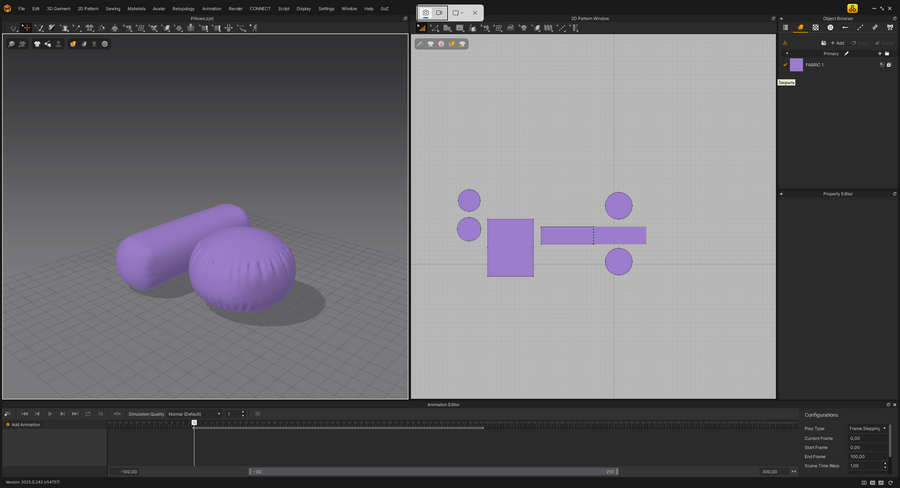
Task: Expand the Play Type dropdown
Action: coord(867,428)
